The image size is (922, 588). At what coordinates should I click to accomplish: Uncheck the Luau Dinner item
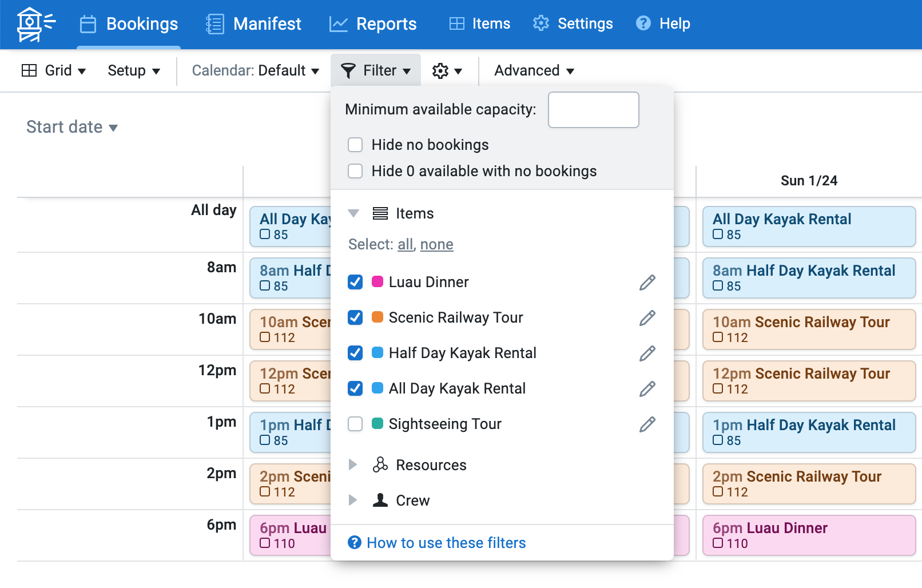click(x=355, y=282)
